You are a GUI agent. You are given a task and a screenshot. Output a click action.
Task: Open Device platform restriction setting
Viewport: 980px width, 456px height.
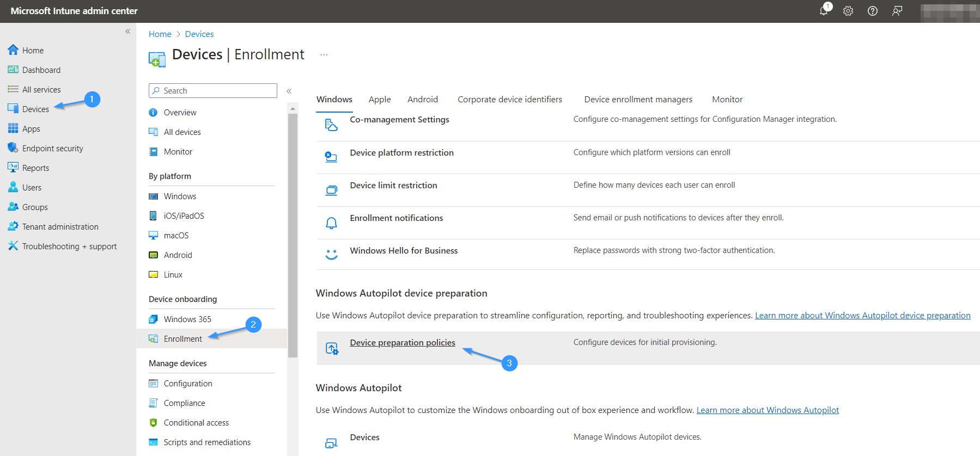point(401,152)
